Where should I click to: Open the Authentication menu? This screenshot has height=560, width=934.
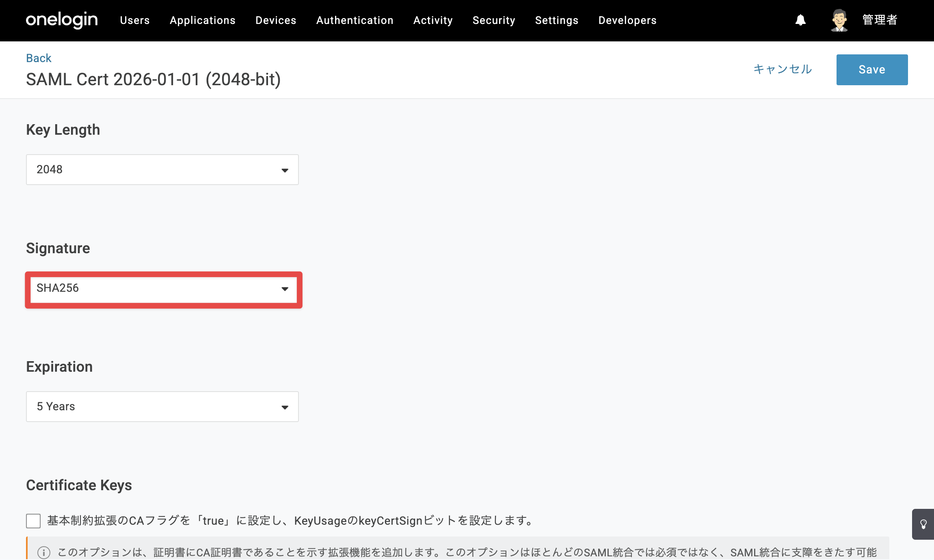click(x=355, y=20)
